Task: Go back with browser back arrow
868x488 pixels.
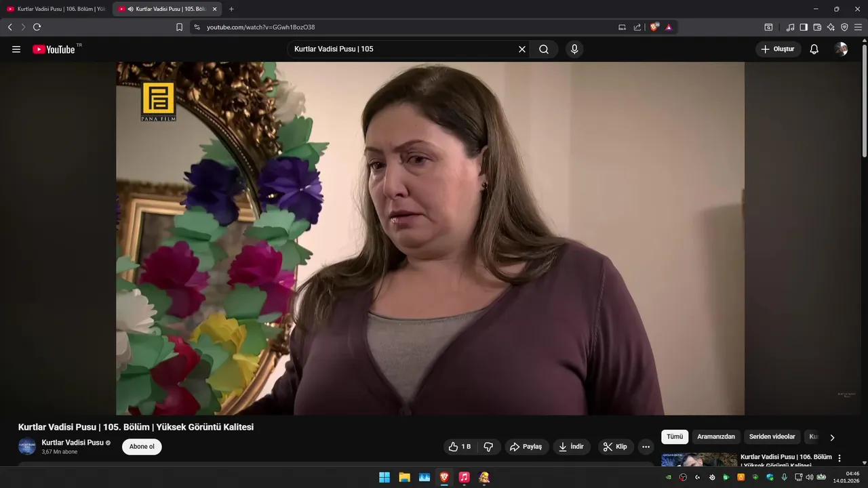Action: pos(9,27)
